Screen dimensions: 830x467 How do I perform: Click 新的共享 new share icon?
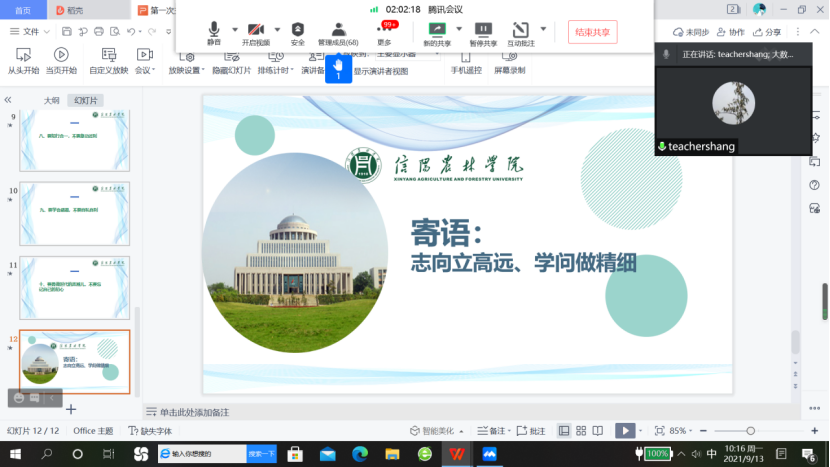[x=437, y=31]
